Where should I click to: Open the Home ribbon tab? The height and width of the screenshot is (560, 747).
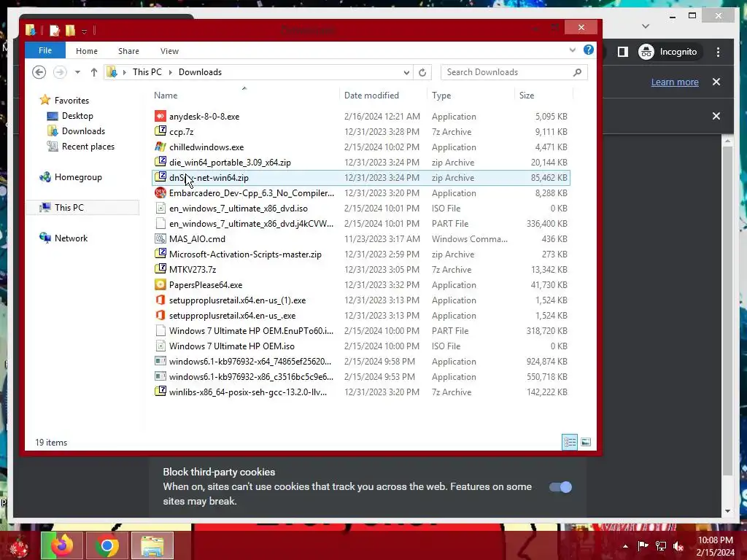(x=87, y=51)
